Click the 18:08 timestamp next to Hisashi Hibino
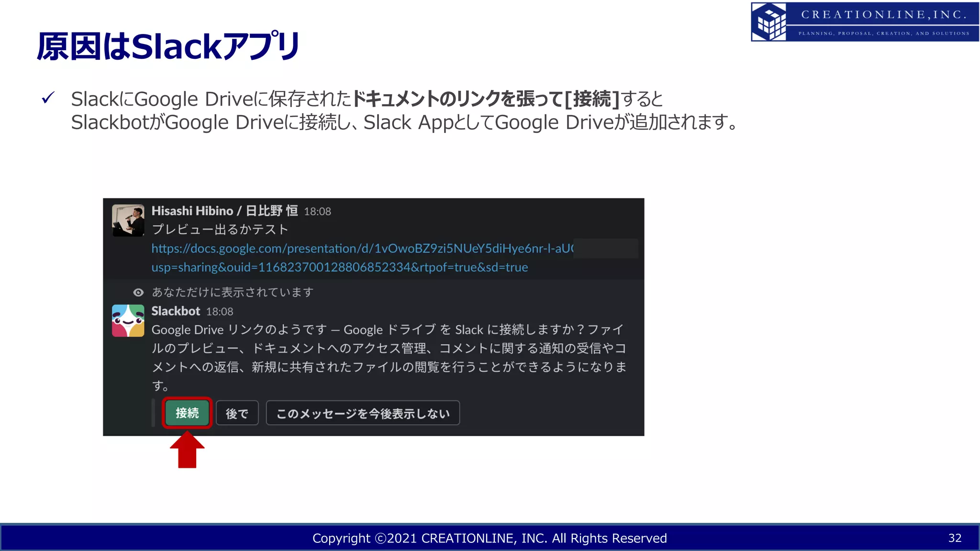980x551 pixels. tap(317, 211)
